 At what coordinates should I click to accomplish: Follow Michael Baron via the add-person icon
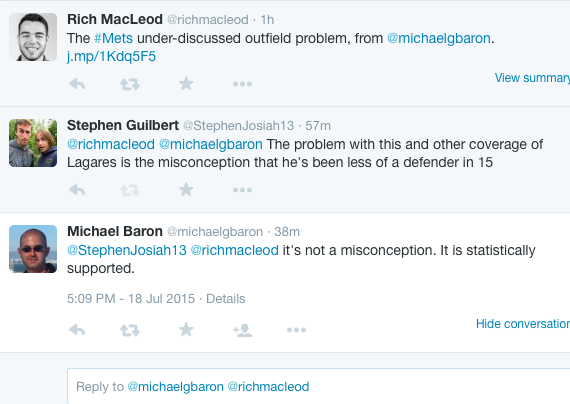point(242,330)
